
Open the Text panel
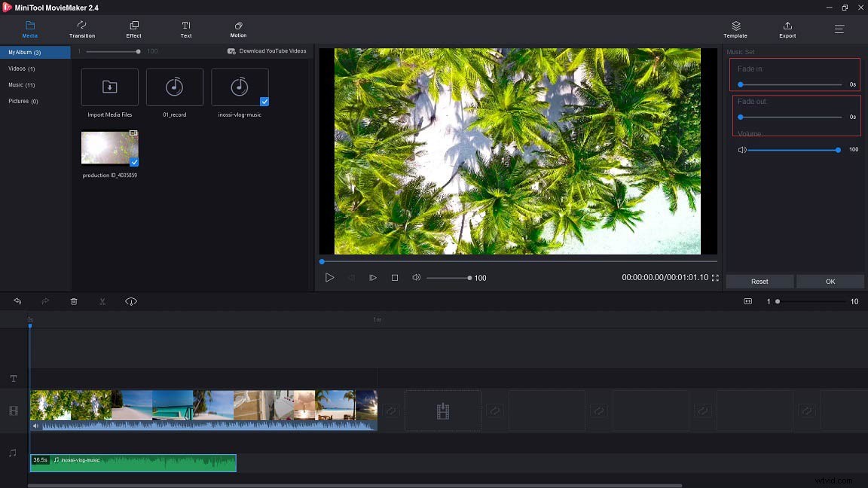185,30
